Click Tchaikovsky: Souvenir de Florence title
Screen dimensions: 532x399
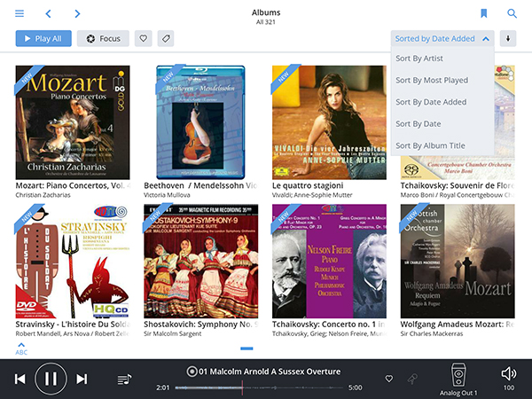pos(458,185)
